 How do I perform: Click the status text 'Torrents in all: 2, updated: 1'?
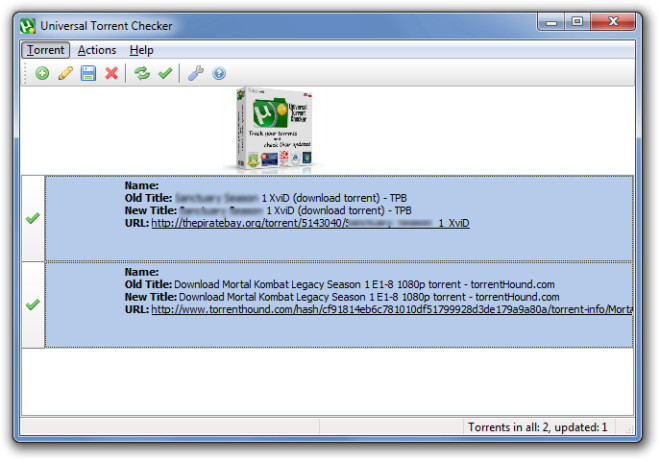[538, 427]
